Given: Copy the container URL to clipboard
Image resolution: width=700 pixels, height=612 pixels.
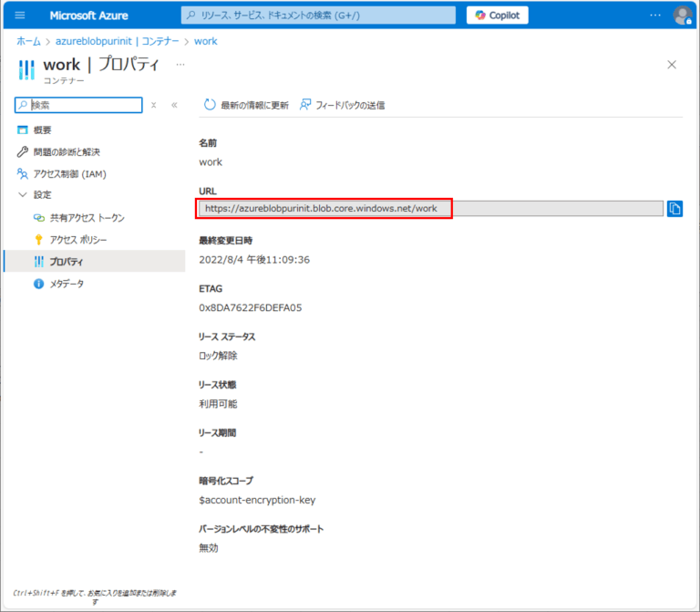Looking at the screenshot, I should pyautogui.click(x=674, y=209).
